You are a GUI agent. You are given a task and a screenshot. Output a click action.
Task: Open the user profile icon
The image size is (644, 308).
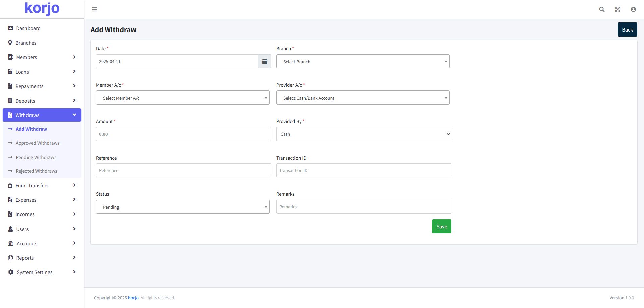(633, 9)
